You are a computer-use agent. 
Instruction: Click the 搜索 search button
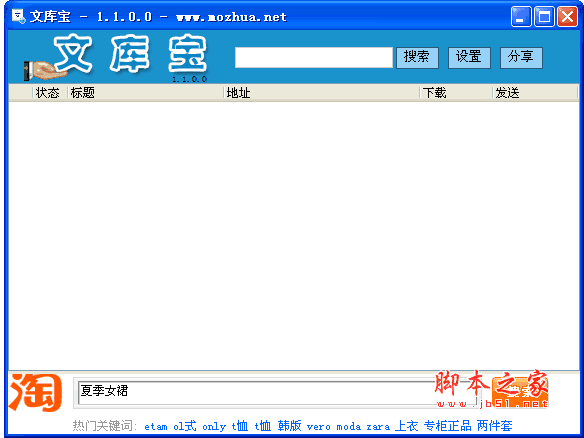tap(417, 57)
